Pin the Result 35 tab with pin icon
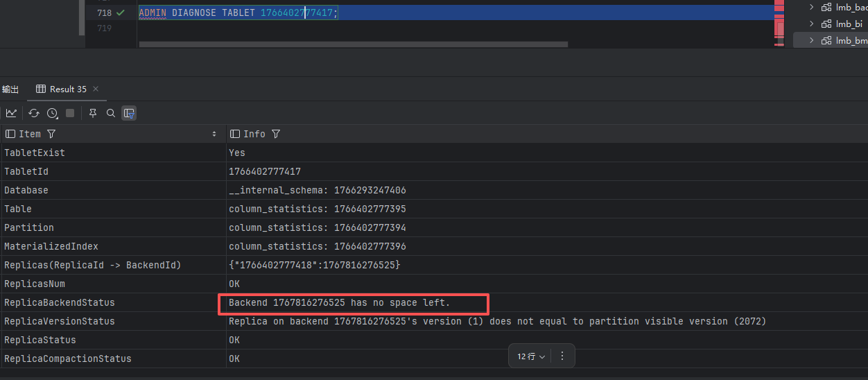The height and width of the screenshot is (380, 868). coord(93,113)
